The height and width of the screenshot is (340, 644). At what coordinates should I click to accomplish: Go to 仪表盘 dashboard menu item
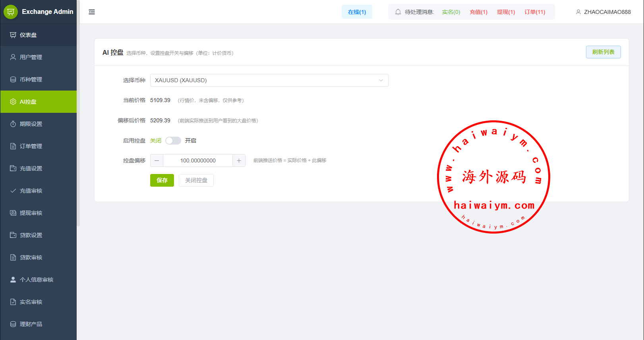click(x=28, y=35)
